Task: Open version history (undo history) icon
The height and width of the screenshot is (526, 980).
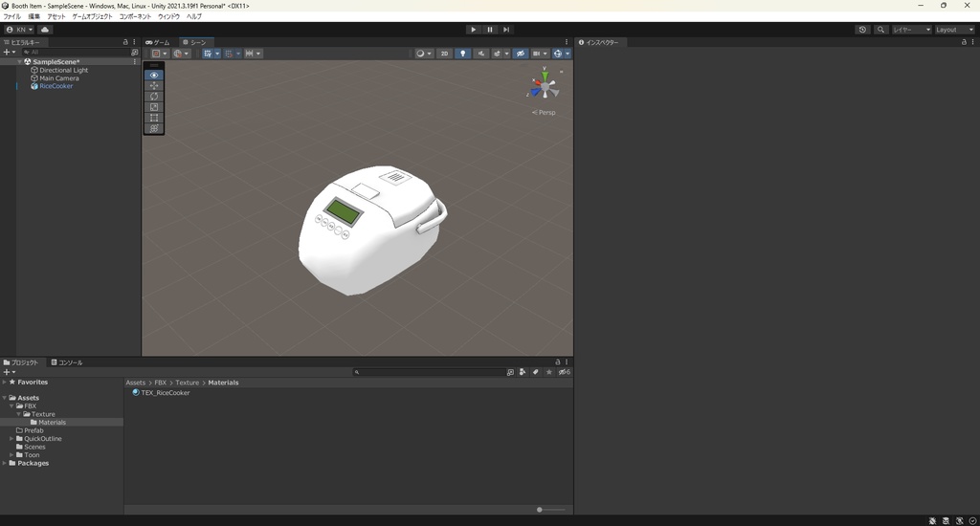Action: pyautogui.click(x=862, y=30)
